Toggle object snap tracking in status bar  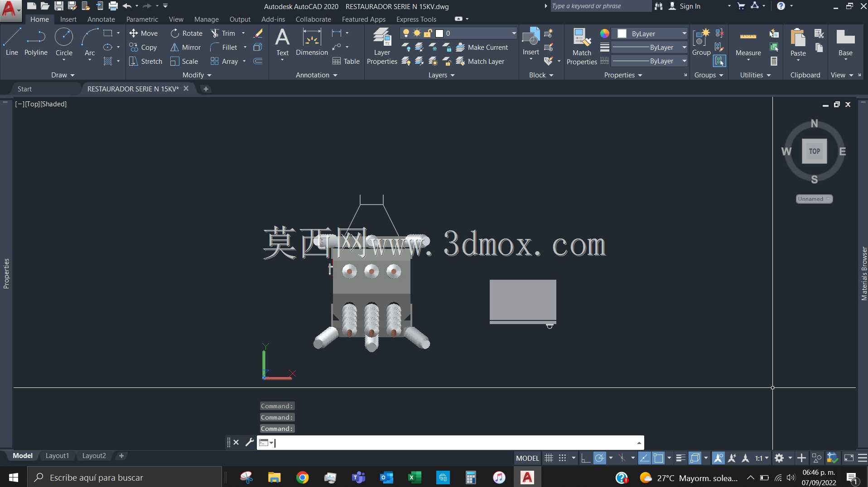click(644, 458)
